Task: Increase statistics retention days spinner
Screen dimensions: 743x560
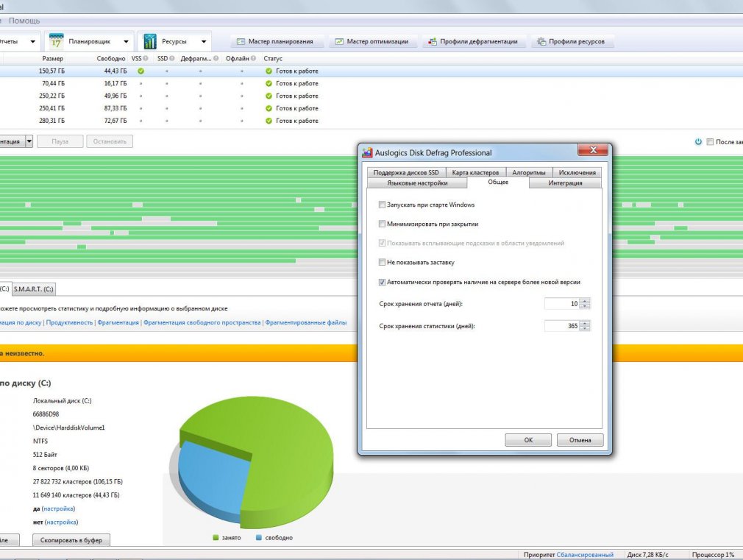Action: 586,323
